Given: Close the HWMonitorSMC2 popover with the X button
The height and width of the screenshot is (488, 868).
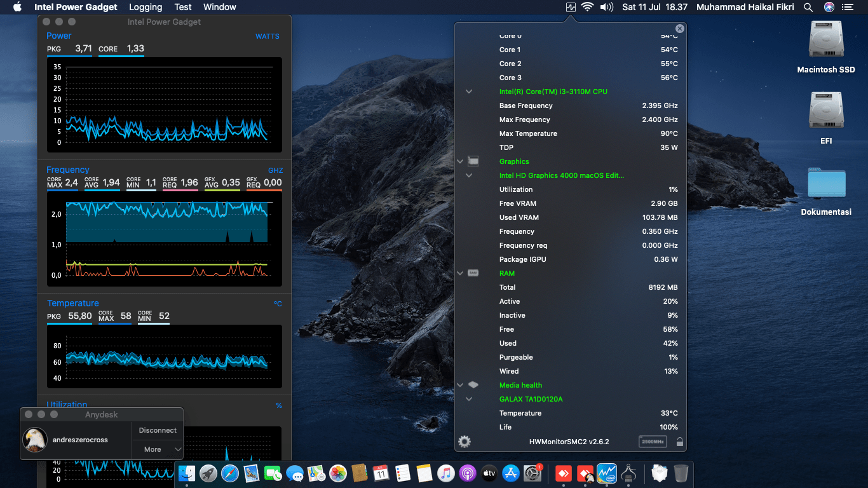Looking at the screenshot, I should point(680,29).
